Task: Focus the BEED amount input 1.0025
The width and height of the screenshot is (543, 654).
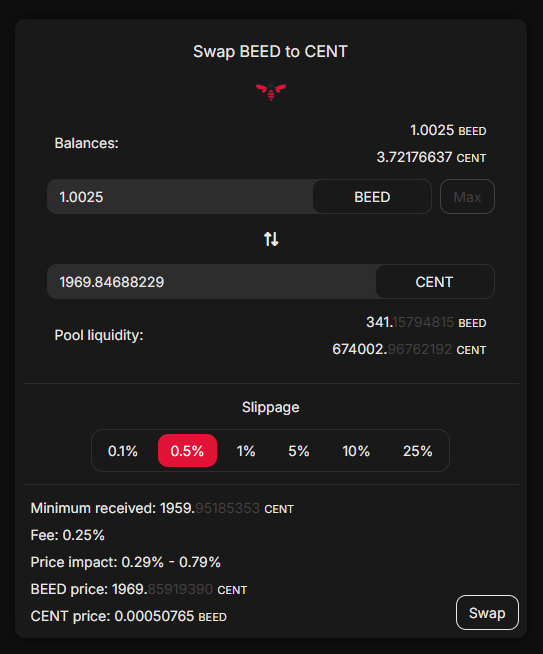Action: (180, 196)
